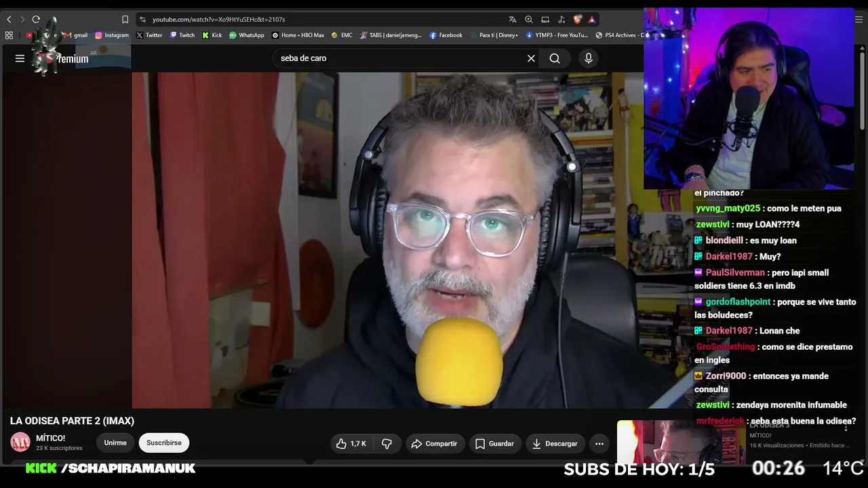Open the Brave Rewards triangle icon
This screenshot has height=488, width=868.
[x=592, y=20]
